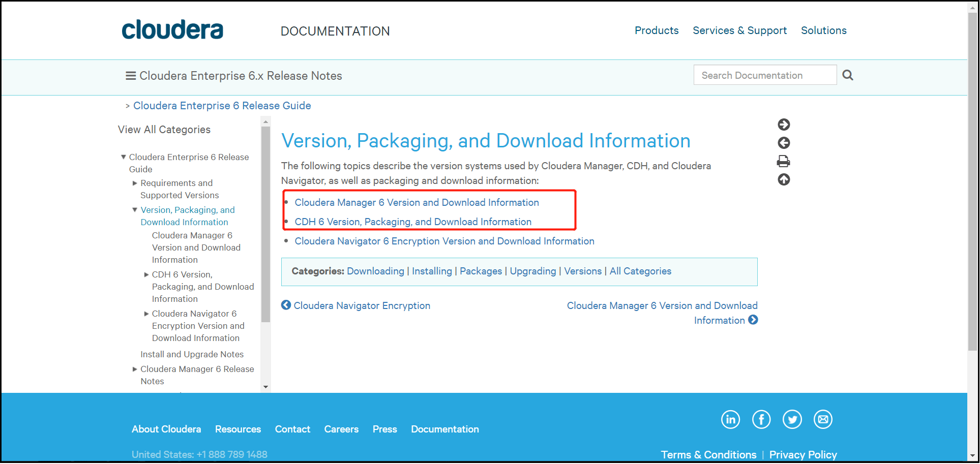The image size is (980, 464).
Task: Click Contact in footer
Action: (x=292, y=429)
